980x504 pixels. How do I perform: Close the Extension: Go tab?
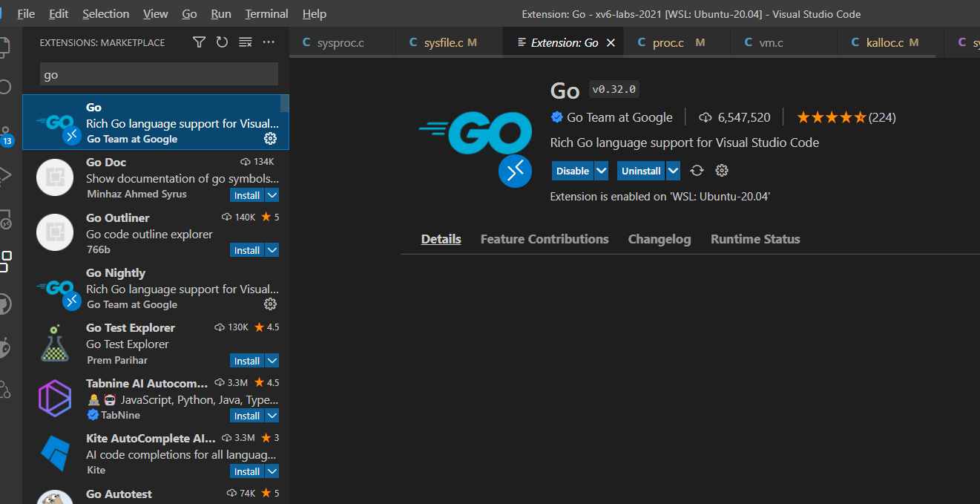point(611,43)
